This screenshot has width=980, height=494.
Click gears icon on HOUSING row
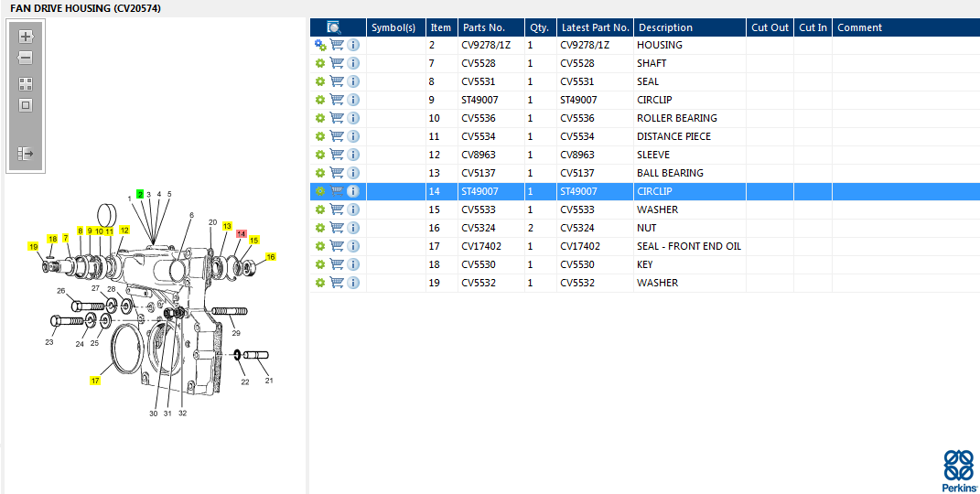coord(320,45)
